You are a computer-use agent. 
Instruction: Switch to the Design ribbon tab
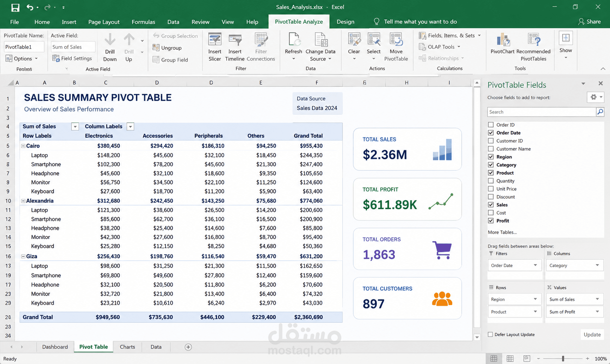click(345, 22)
